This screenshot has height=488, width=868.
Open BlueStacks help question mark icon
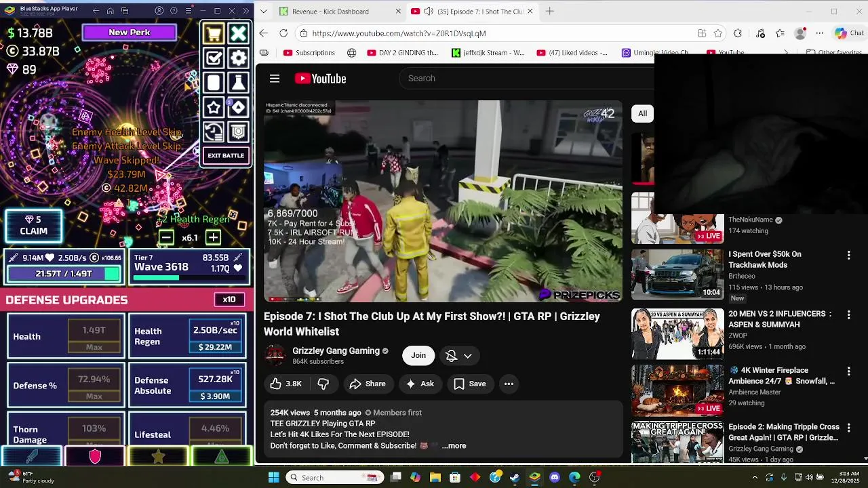click(174, 11)
